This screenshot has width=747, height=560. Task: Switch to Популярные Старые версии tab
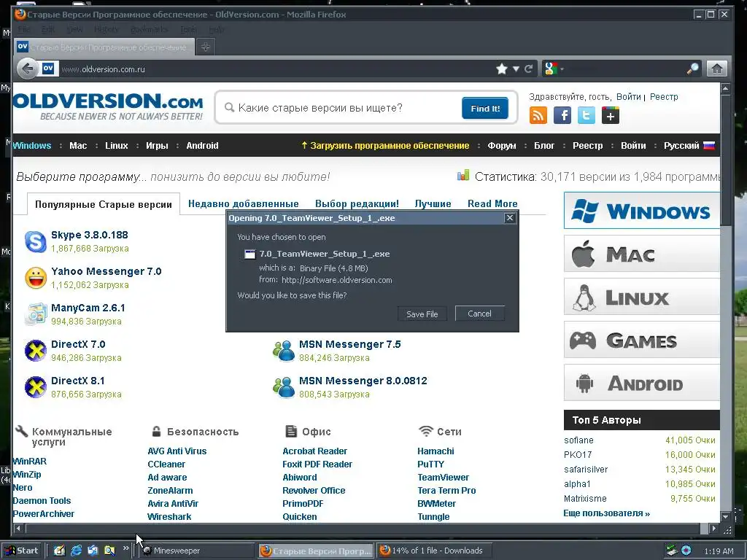[104, 204]
